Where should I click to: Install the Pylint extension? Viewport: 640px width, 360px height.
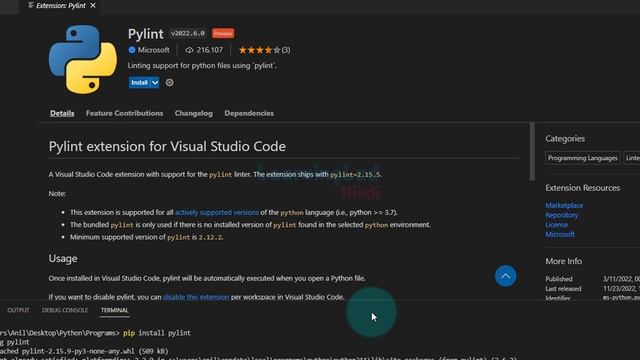[139, 82]
